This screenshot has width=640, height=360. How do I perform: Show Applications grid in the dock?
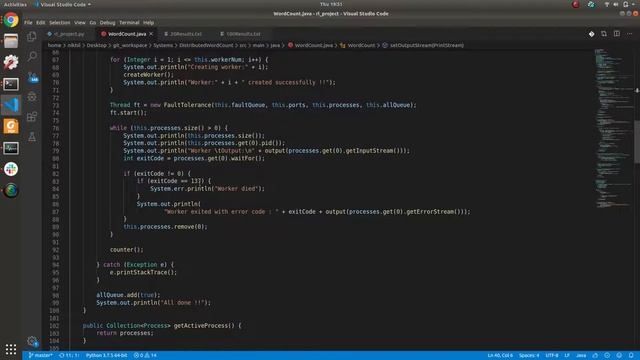click(x=11, y=349)
